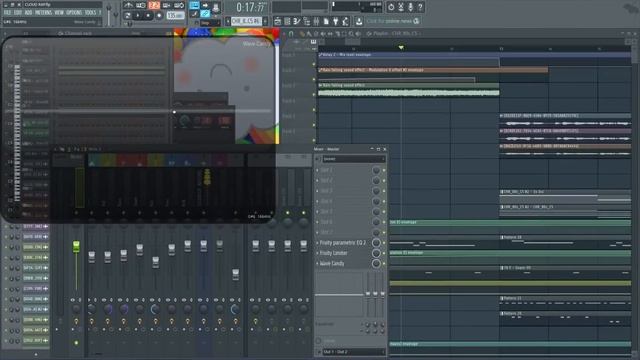Click the globe icon beside online news
This screenshot has width=640, height=360.
point(417,21)
